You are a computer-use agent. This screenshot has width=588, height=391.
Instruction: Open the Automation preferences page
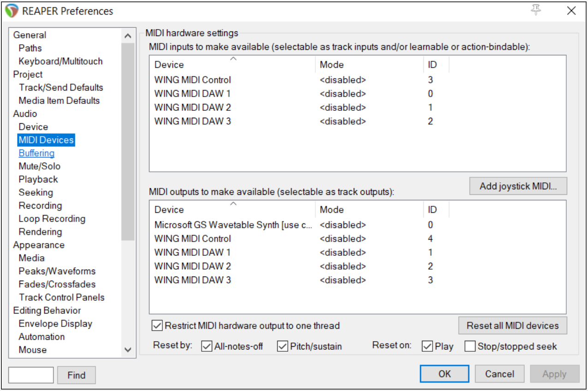42,337
